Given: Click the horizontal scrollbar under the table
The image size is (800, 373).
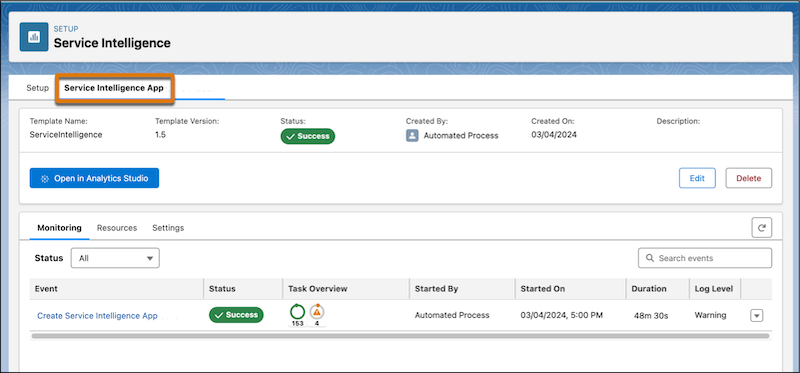Looking at the screenshot, I should pos(400,336).
